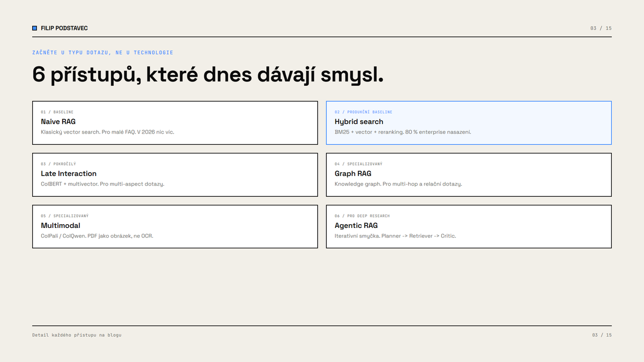The image size is (644, 362).
Task: Select the Late Interaction card
Action: pyautogui.click(x=175, y=175)
